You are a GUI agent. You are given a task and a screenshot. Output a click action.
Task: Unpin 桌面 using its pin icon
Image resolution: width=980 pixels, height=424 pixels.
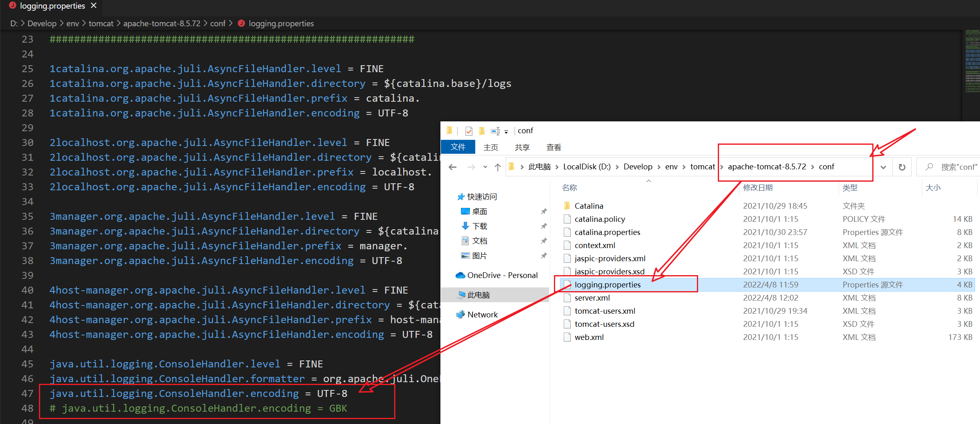[x=544, y=212]
